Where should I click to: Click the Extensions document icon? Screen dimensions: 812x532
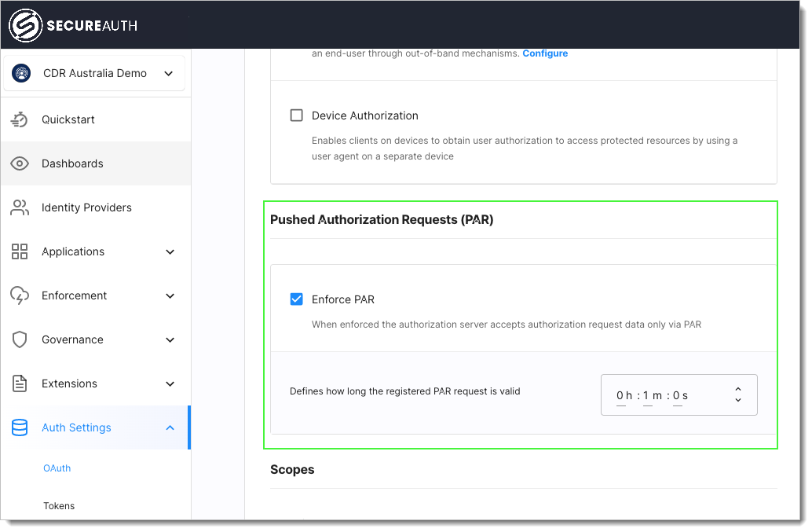[x=20, y=383]
